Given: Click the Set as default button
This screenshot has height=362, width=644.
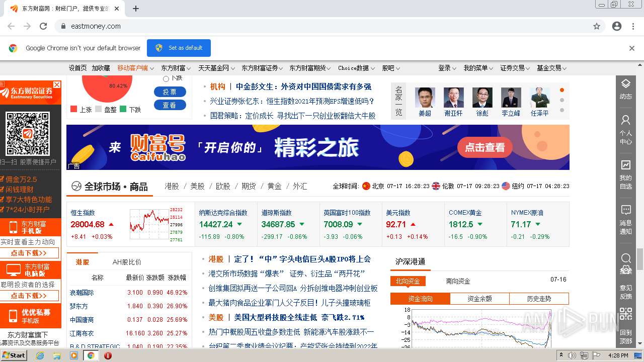Looking at the screenshot, I should pos(179,48).
